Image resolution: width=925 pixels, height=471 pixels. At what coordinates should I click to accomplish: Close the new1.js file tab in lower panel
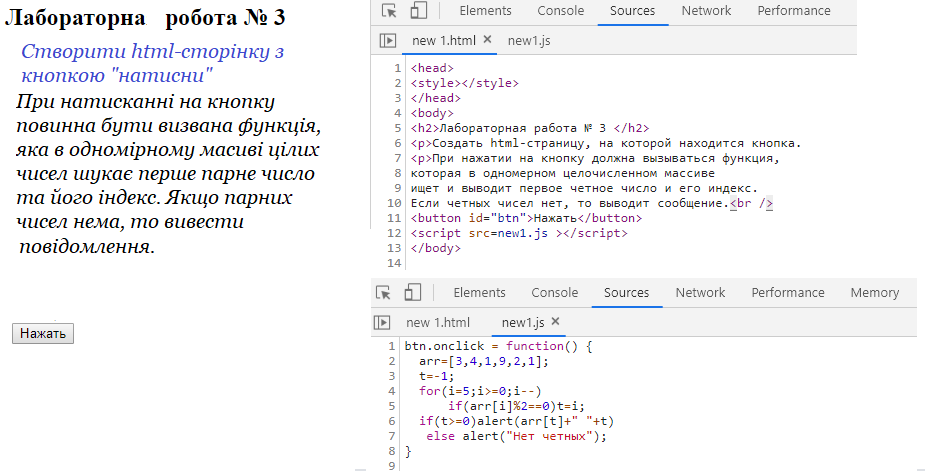[x=556, y=322]
